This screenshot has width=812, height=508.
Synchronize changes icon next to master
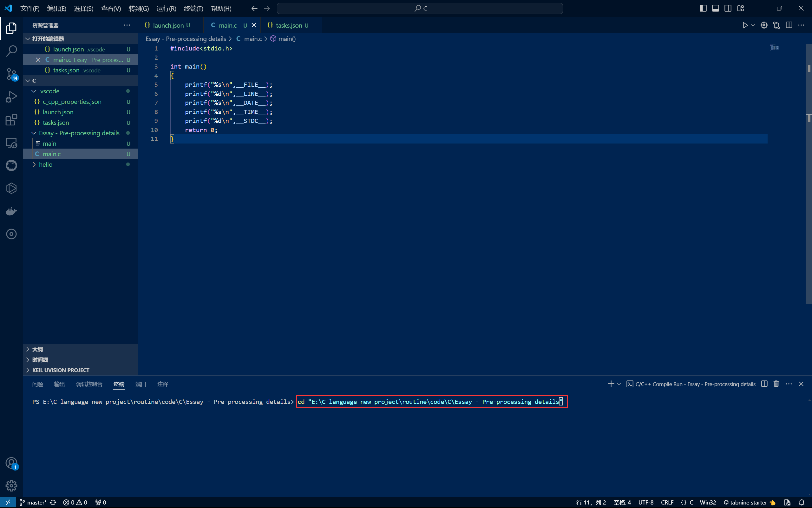53,502
